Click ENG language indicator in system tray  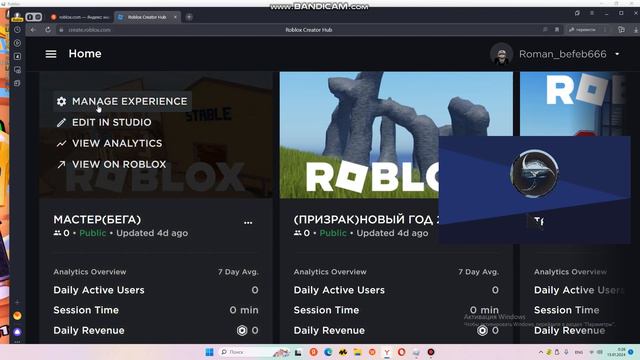click(578, 352)
